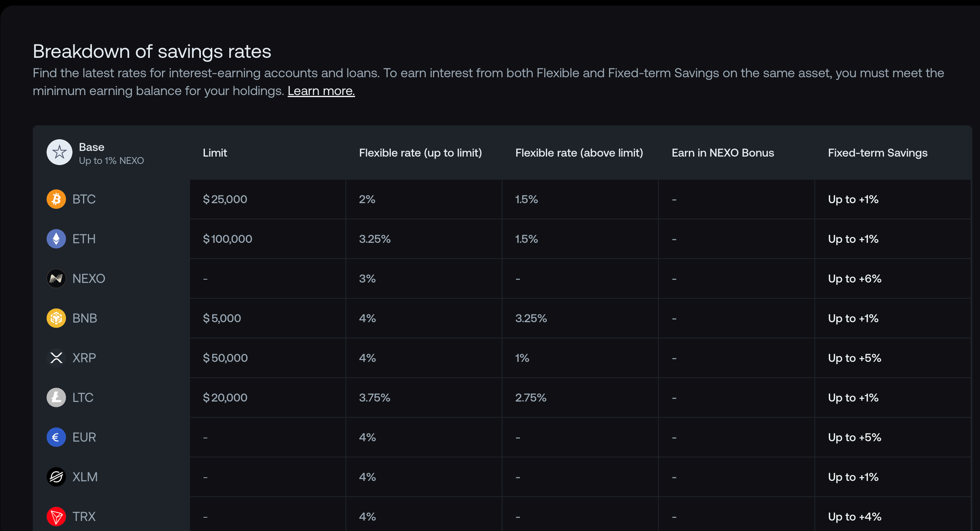Click the Base tier star icon
Screen dimensions: 980x531
(59, 152)
